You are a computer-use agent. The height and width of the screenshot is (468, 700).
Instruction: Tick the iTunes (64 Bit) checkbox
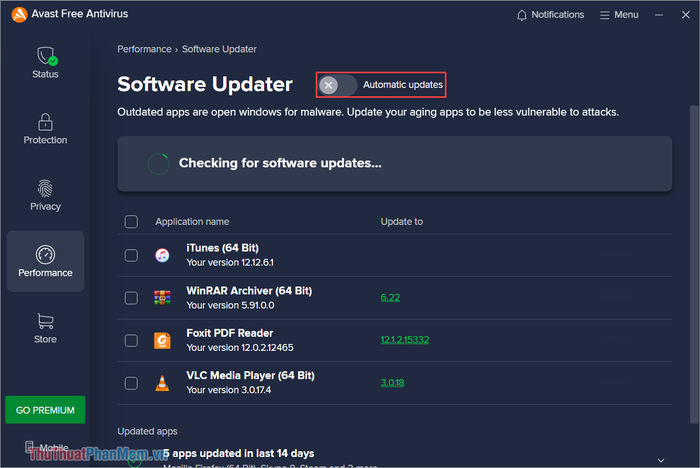point(131,255)
